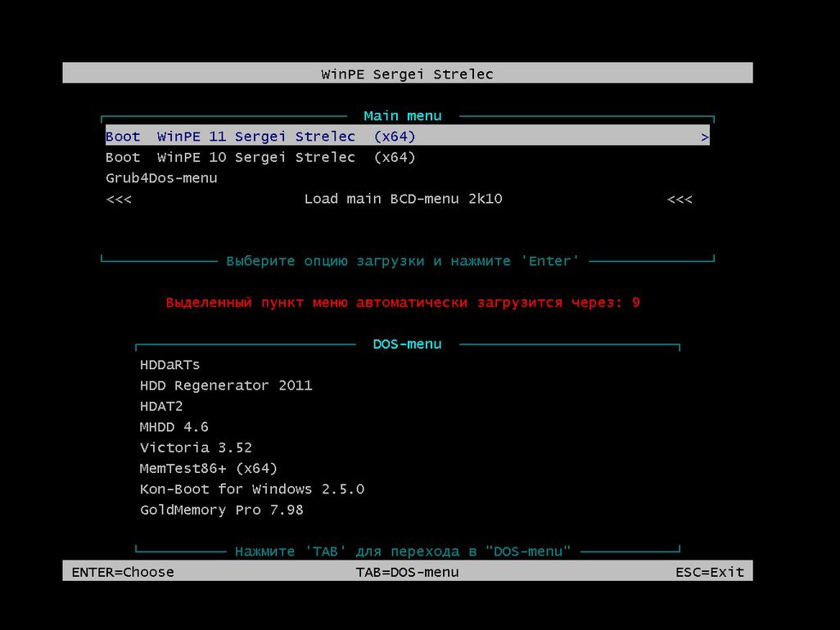Click right triple-arrow beside Load main BCD-menu
The height and width of the screenshot is (630, 840).
680,199
